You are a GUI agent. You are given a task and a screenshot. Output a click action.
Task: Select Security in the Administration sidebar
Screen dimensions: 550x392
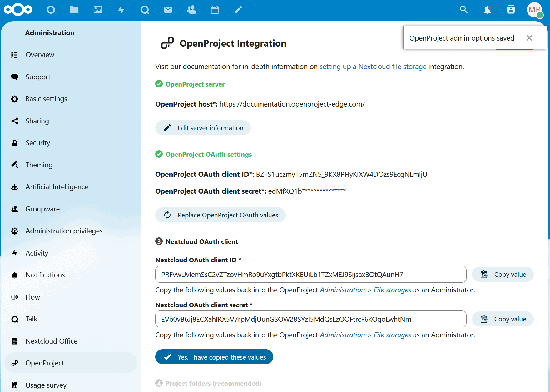tap(38, 143)
